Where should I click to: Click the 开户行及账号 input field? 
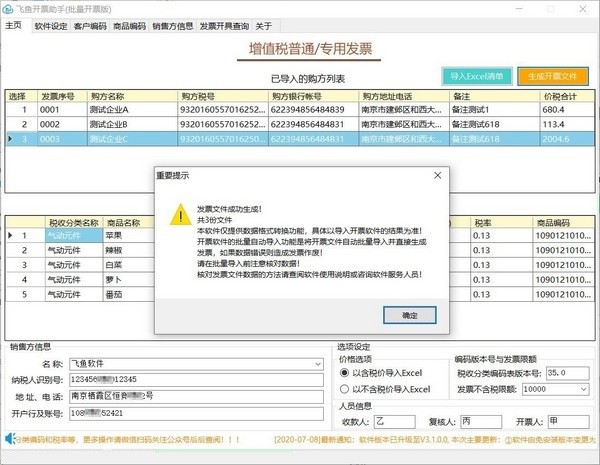pyautogui.click(x=196, y=413)
